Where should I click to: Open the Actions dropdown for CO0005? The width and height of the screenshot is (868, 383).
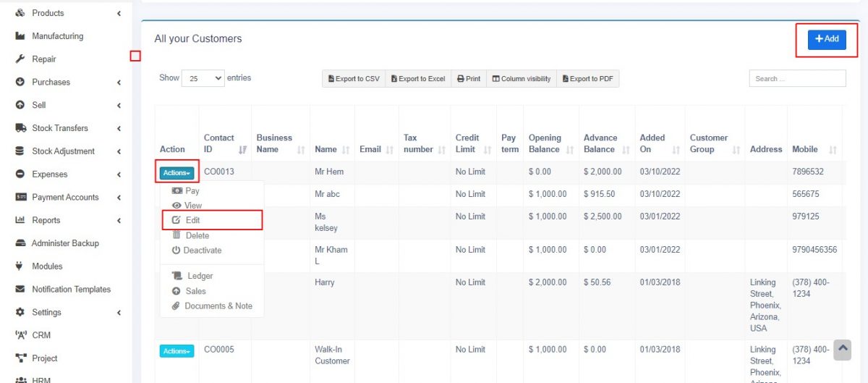[176, 351]
